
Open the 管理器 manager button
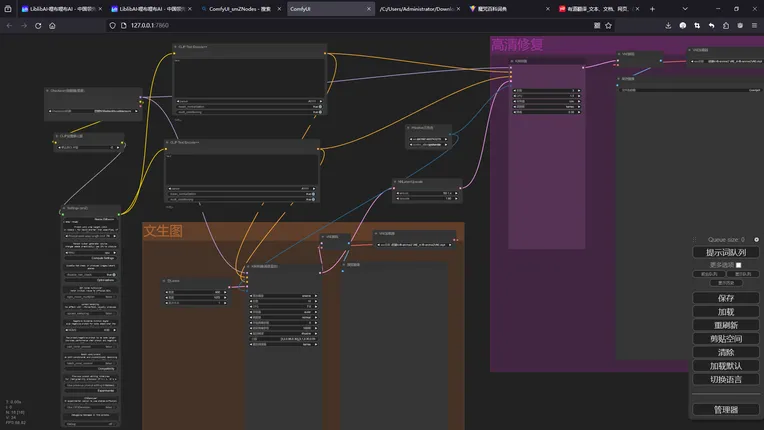(726, 409)
